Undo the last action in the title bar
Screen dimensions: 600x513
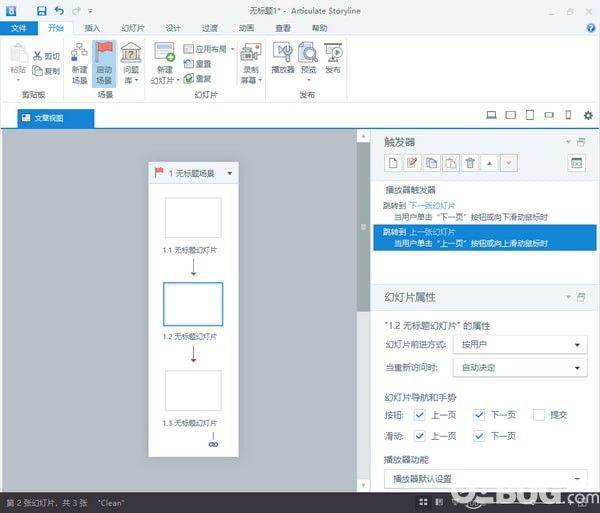(x=59, y=11)
